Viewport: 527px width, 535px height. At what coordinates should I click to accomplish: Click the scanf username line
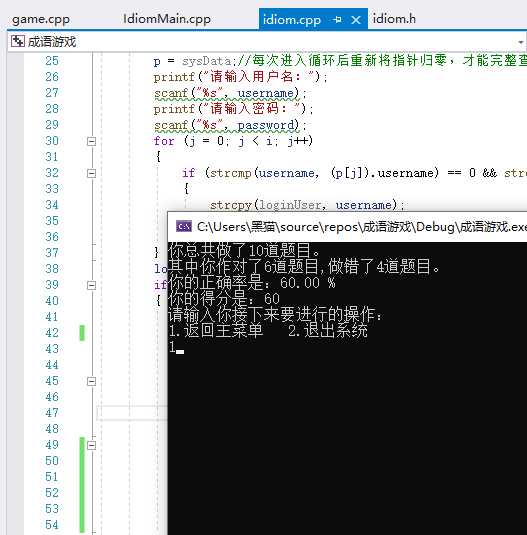pos(230,93)
